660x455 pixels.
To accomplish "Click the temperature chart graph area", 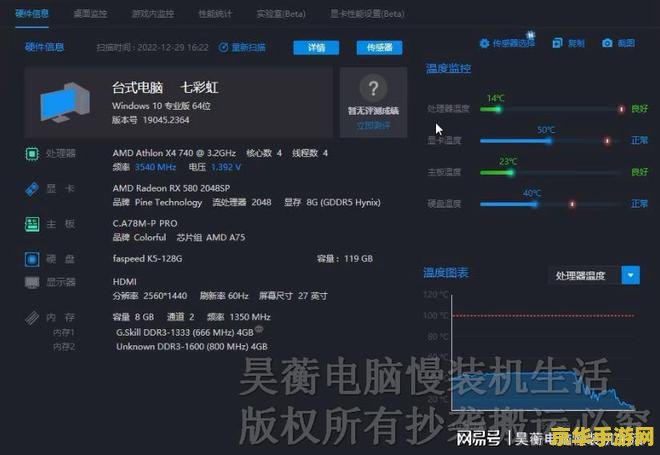I will pos(543,353).
